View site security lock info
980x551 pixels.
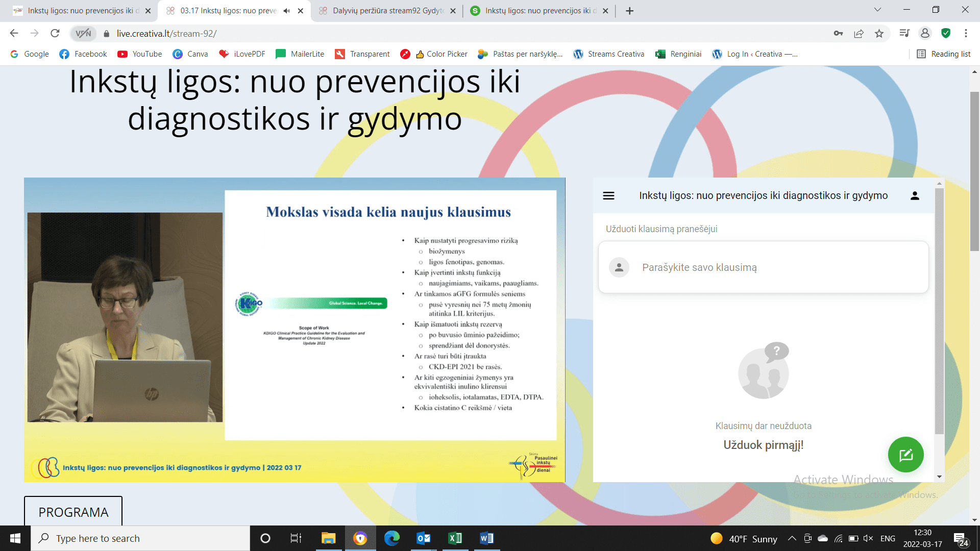point(106,34)
